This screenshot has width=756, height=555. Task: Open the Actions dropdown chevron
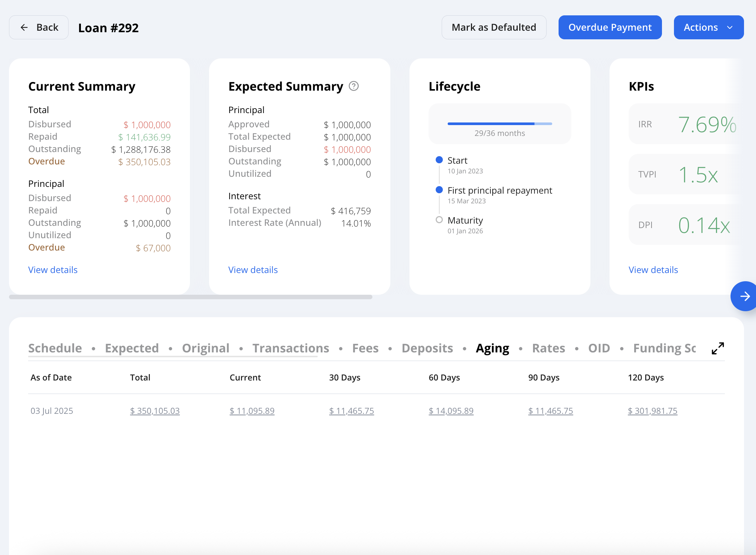(x=730, y=27)
